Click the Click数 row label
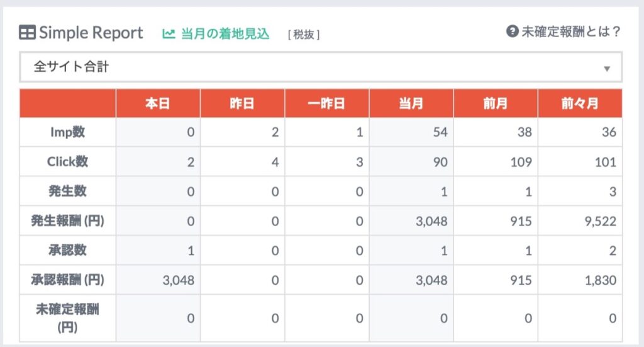This screenshot has width=644, height=347. click(68, 162)
